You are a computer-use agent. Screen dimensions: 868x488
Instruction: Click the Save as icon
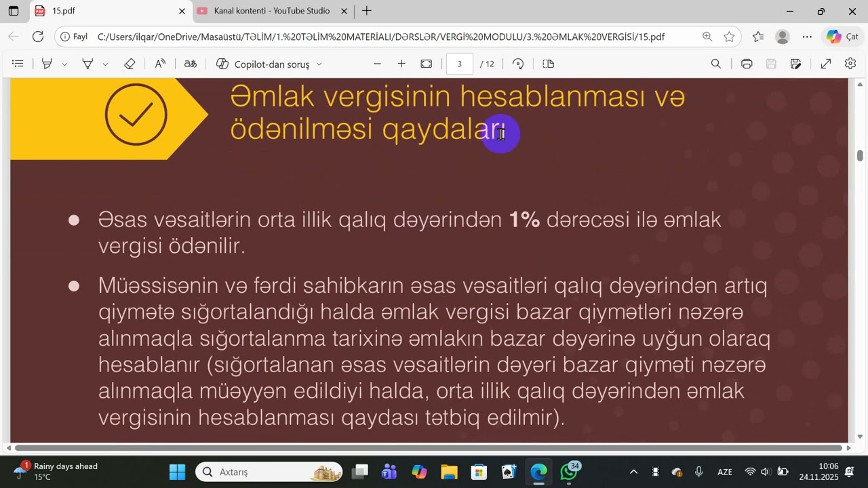pos(796,64)
